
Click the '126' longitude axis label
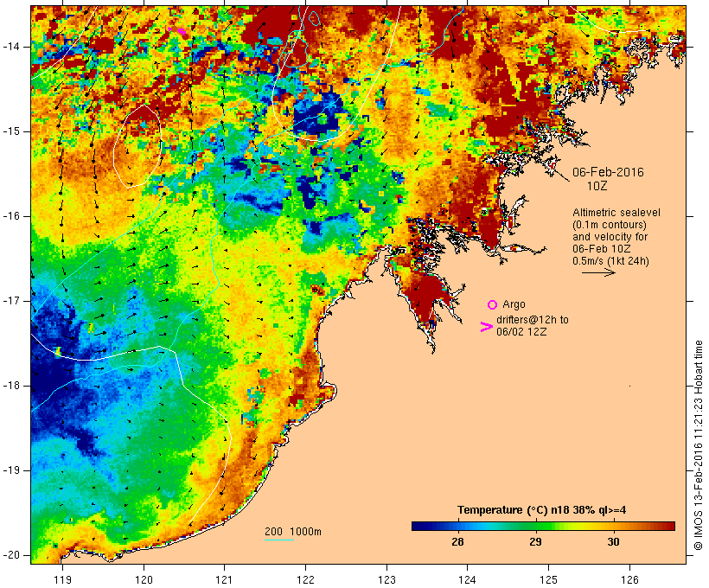[x=629, y=580]
